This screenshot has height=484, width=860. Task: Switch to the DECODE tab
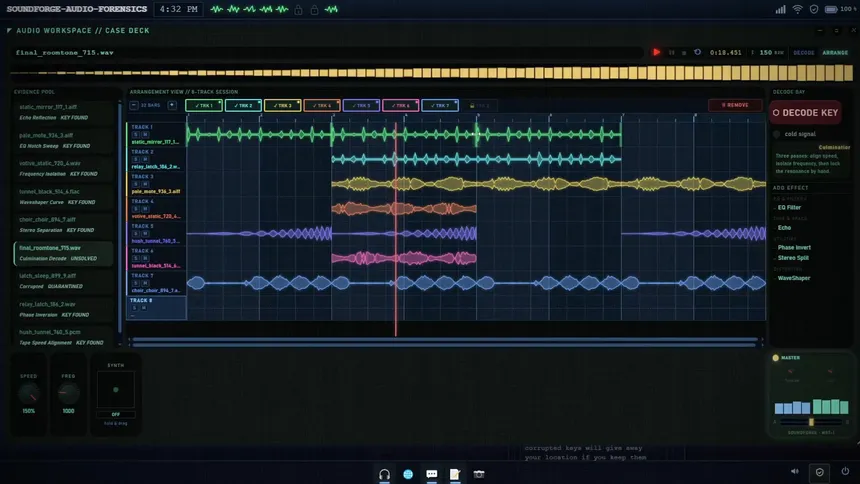point(804,53)
